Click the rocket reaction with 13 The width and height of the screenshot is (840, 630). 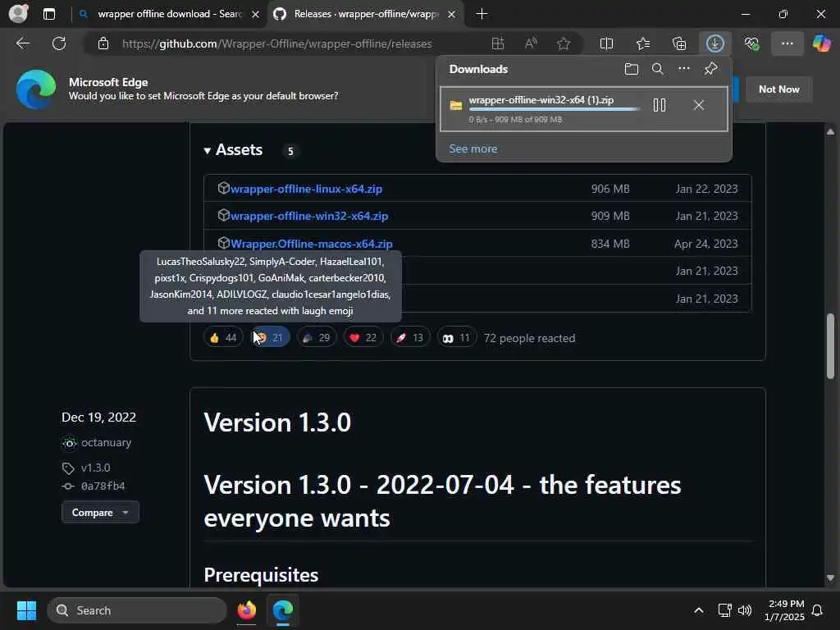click(410, 337)
